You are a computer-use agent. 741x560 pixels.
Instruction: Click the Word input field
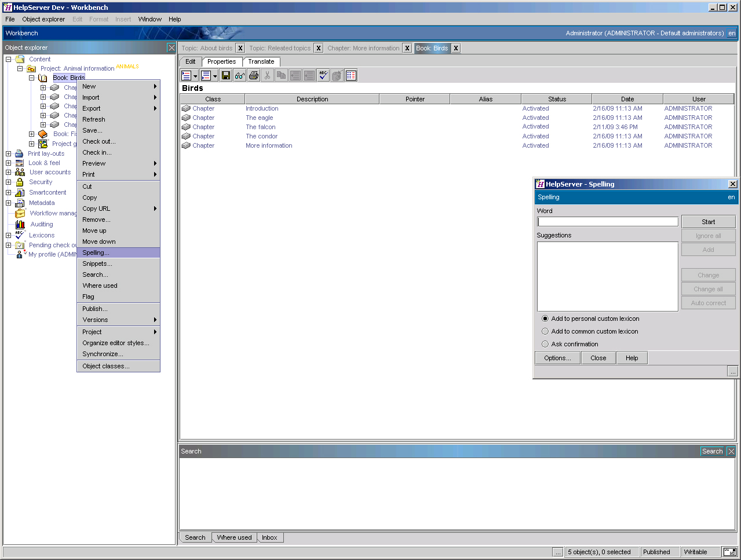click(x=607, y=222)
